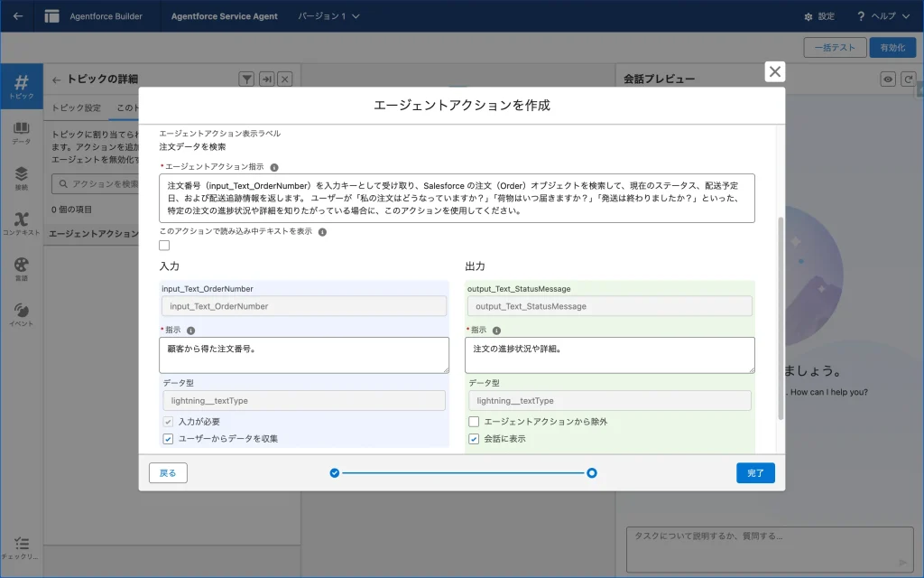This screenshot has height=578, width=924.
Task: Enable the 読み込み中テキストを表示 checkbox
Action: [164, 246]
